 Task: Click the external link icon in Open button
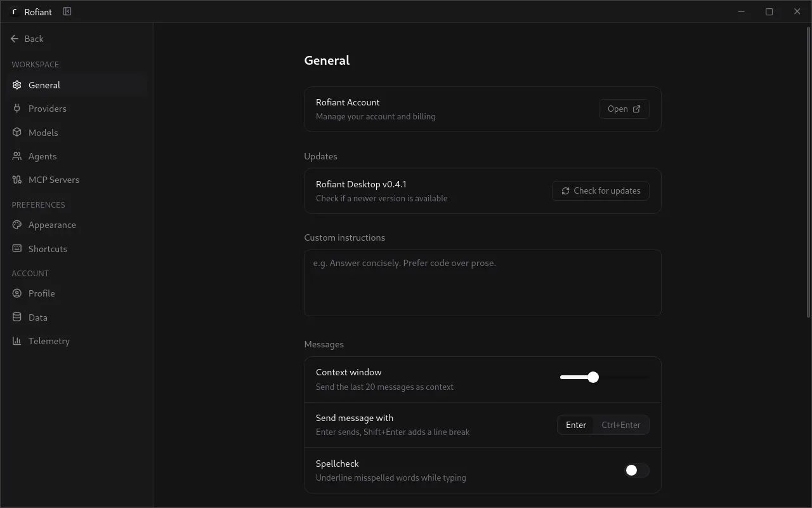pos(637,109)
